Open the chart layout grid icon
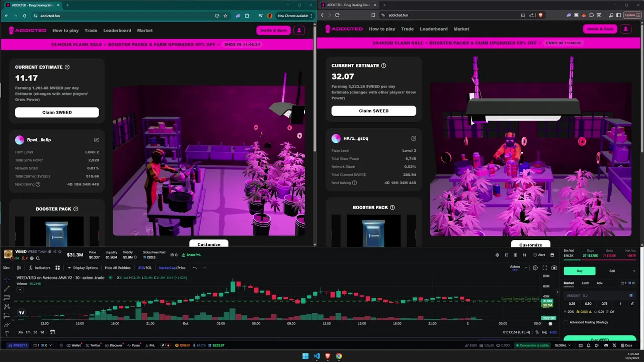Screen dimensions: 644x362 [57, 268]
